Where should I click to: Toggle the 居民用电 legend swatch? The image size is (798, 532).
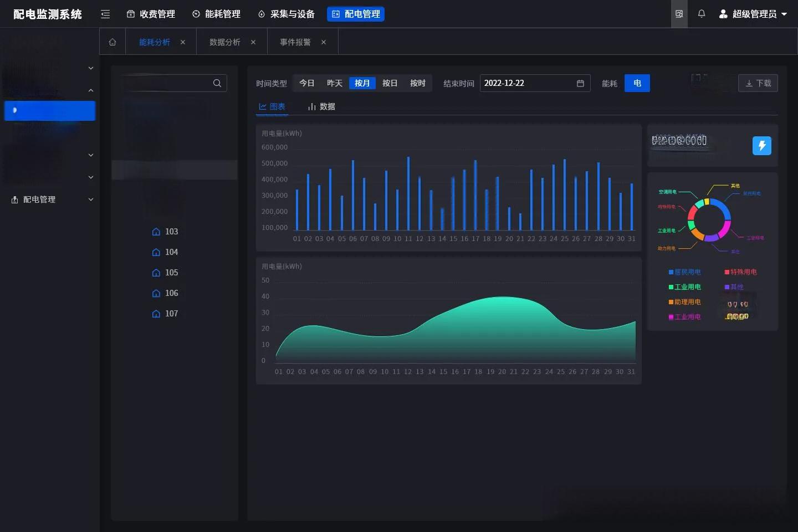(x=671, y=272)
